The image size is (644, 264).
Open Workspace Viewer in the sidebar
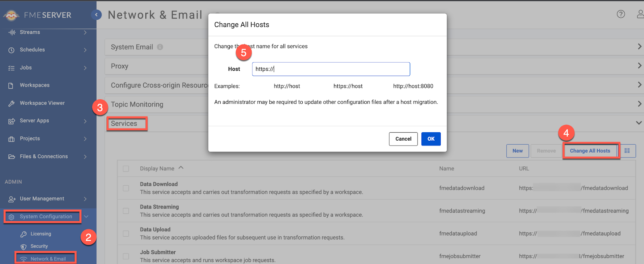pos(42,103)
